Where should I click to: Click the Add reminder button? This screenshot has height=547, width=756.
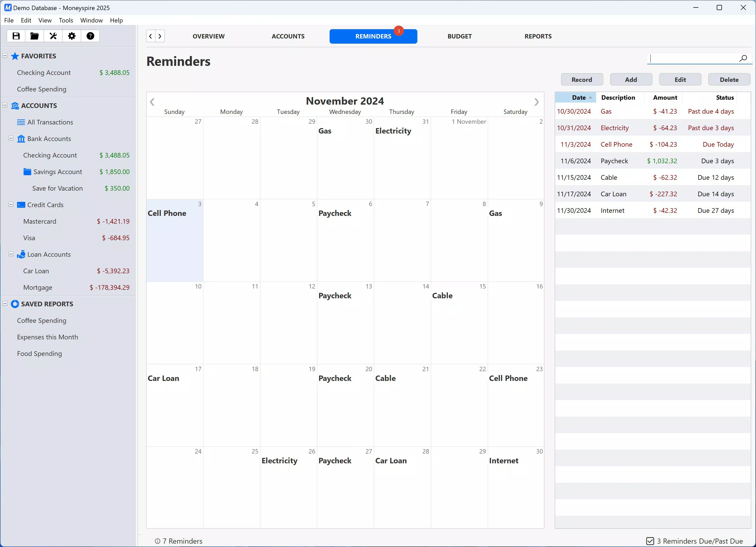tap(631, 80)
